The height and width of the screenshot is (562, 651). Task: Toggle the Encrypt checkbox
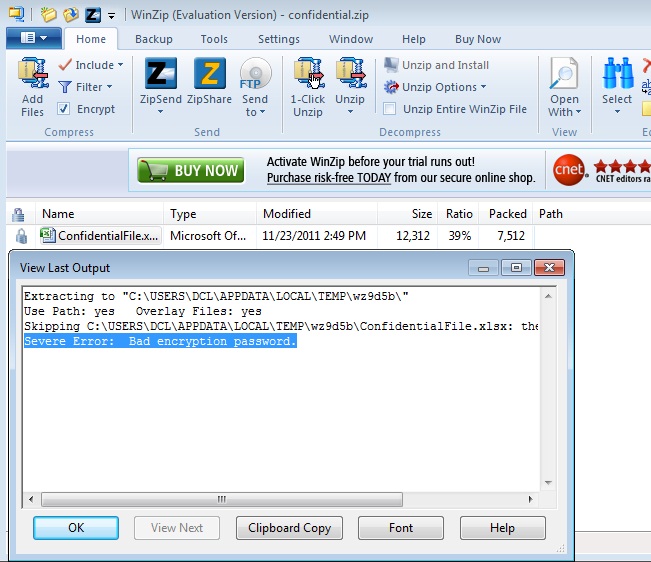(x=64, y=109)
